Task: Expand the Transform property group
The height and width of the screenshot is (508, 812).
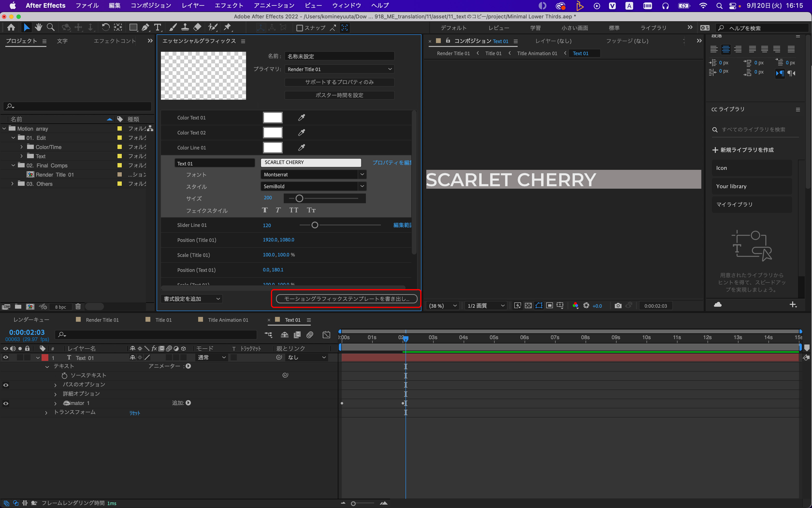Action: pos(46,412)
